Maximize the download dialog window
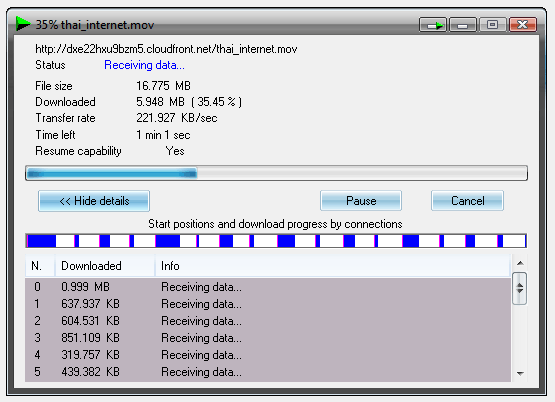The image size is (555, 402). [x=492, y=25]
